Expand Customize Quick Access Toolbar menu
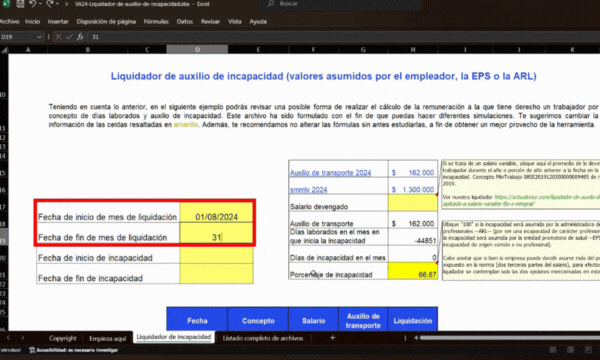600x360 pixels. [66, 4]
